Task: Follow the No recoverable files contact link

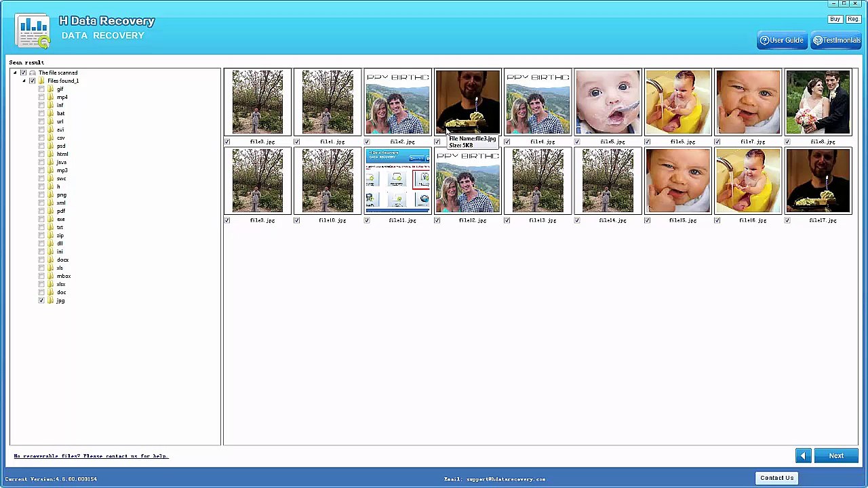Action: 91,456
